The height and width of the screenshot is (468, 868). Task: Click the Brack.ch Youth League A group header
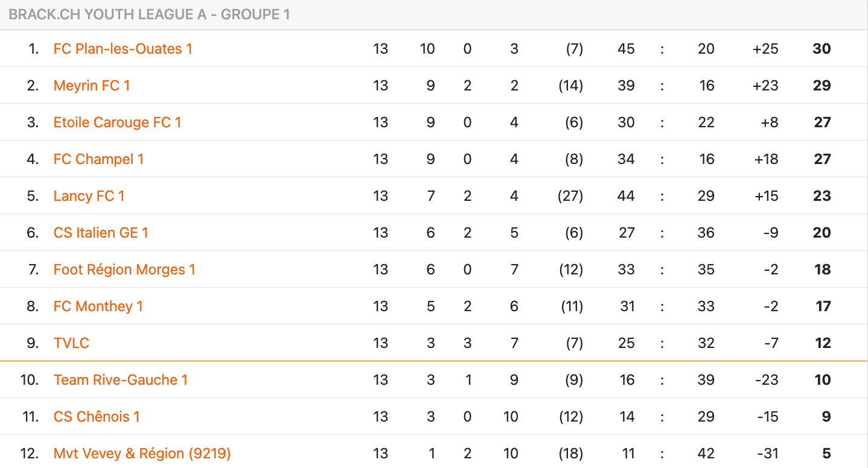pyautogui.click(x=150, y=14)
